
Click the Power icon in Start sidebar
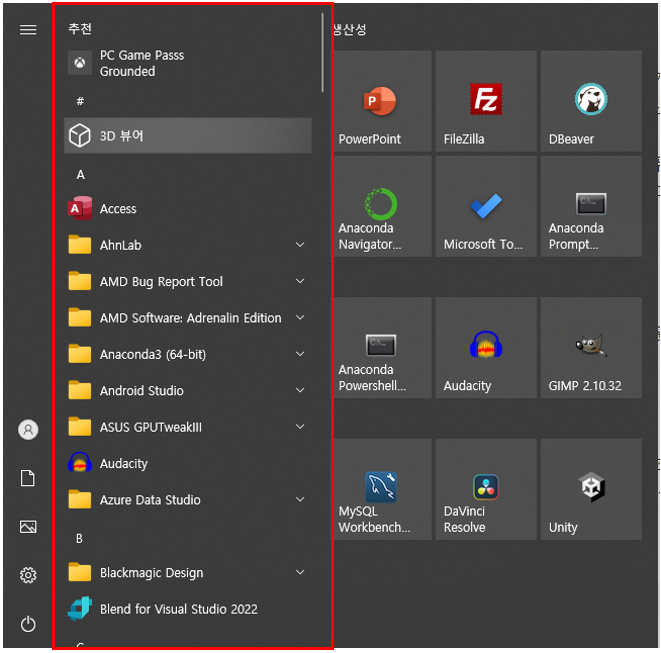tap(28, 623)
